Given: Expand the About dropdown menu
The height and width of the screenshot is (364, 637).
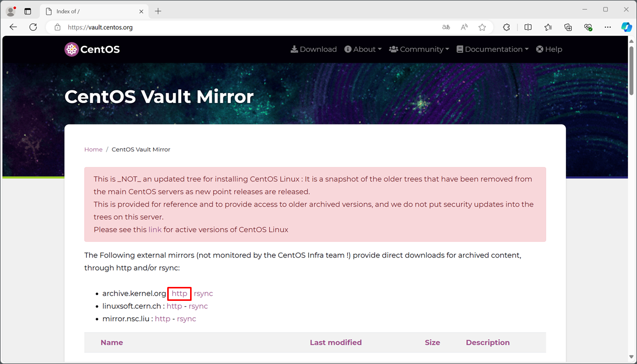Looking at the screenshot, I should 363,49.
